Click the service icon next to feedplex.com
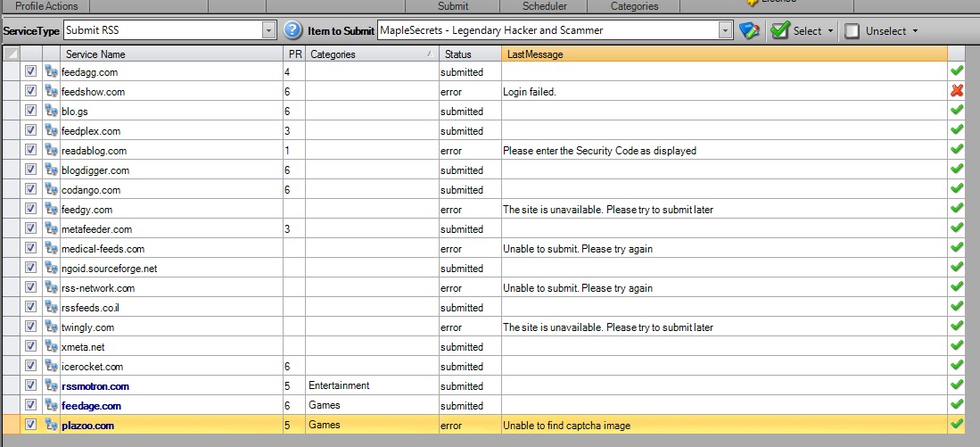The height and width of the screenshot is (447, 980). tap(51, 130)
